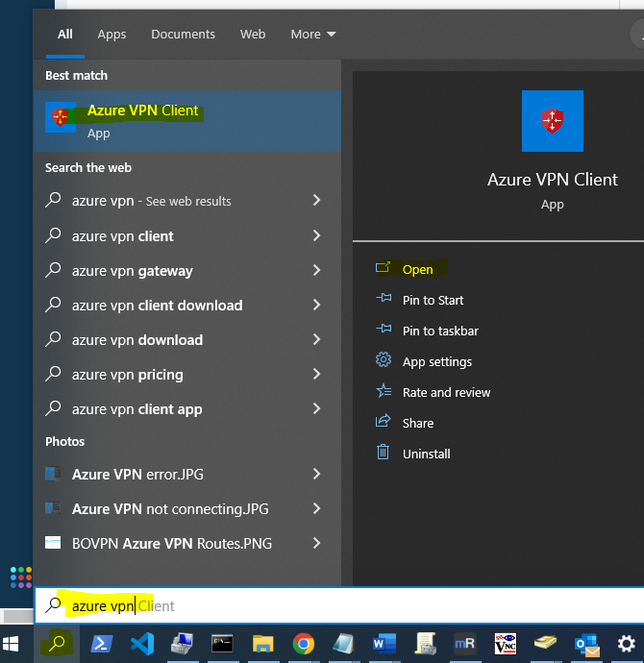Open Google Chrome from the taskbar
Screen dimensions: 644x663
coord(303,644)
